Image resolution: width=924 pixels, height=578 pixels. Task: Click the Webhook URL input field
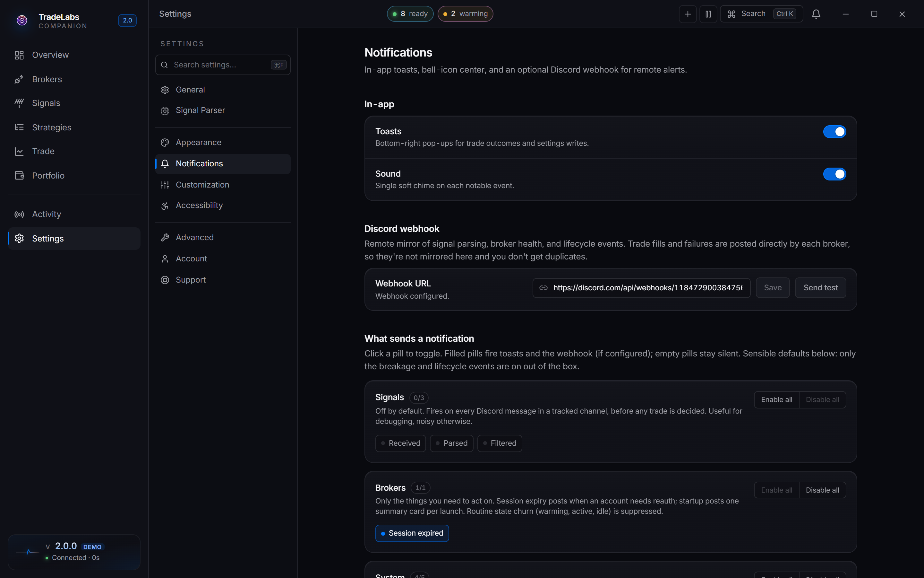641,288
